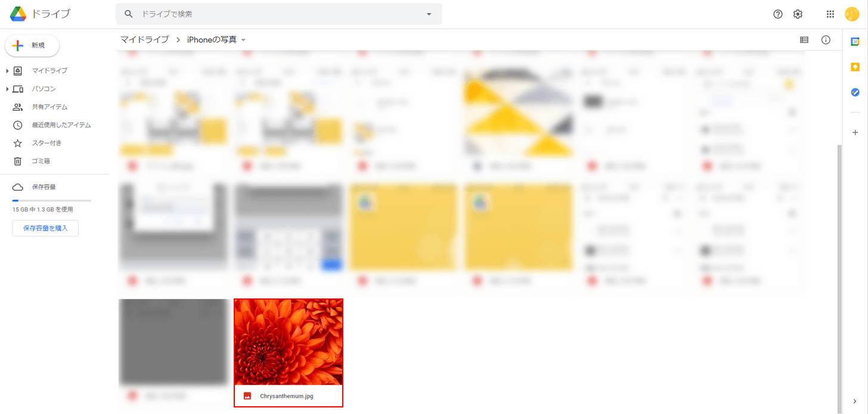Screen dimensions: 868x414
Task: Show details with the info icon
Action: 826,40
